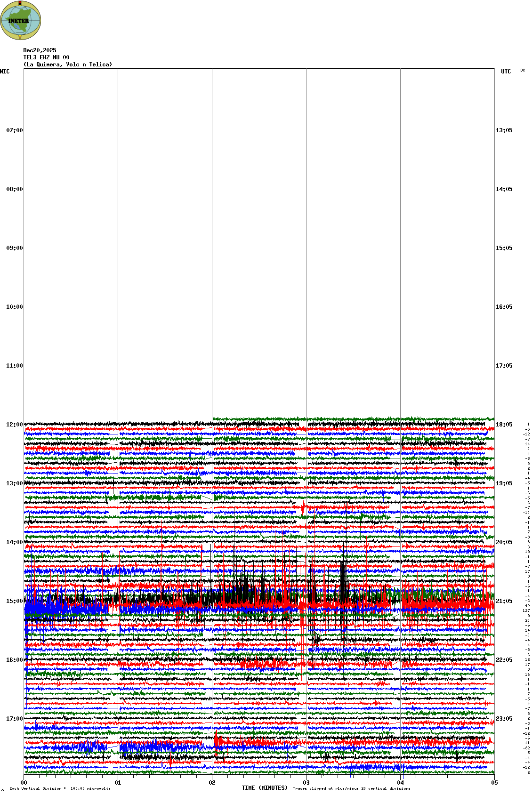The height and width of the screenshot is (795, 532).
Task: Click the Traces clipped footnote text
Action: (x=351, y=788)
